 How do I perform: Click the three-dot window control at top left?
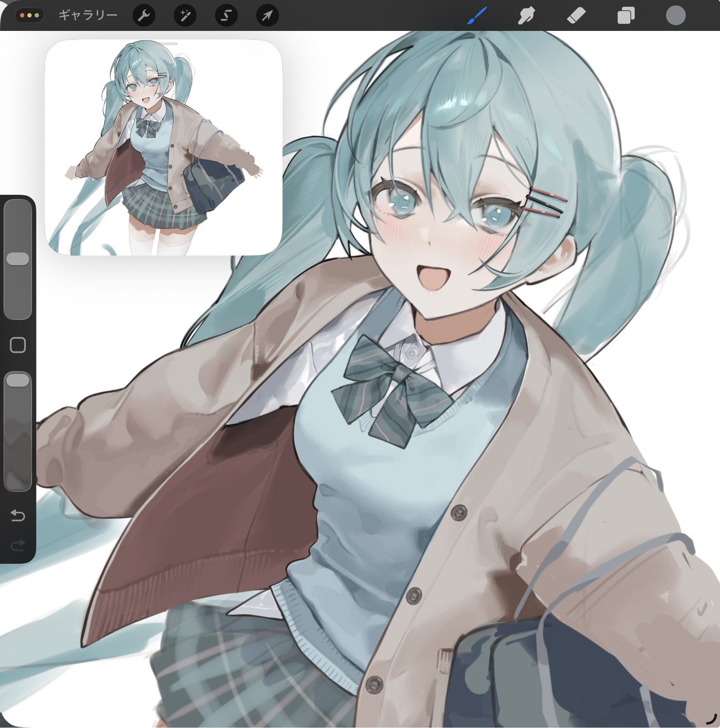pos(29,16)
